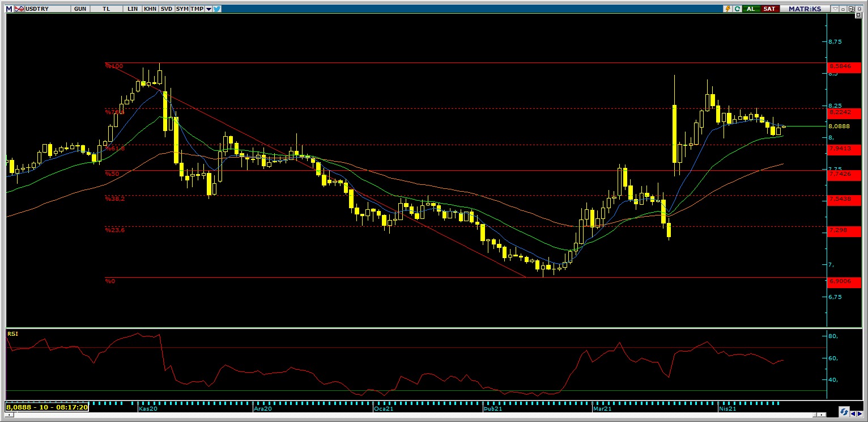Open the TMP template menu

pos(197,9)
